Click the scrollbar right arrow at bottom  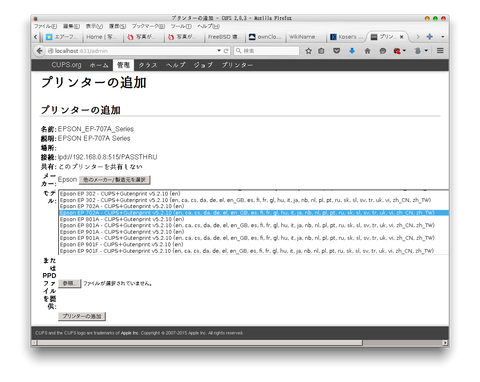coord(445,343)
